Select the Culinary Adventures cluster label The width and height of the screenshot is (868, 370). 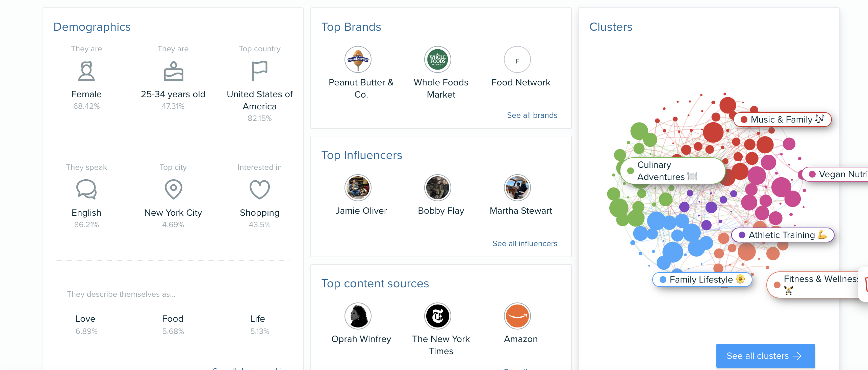coord(672,171)
